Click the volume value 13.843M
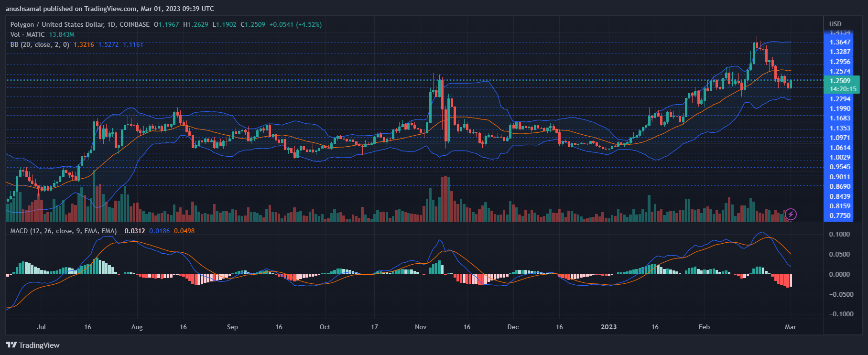 click(x=62, y=34)
